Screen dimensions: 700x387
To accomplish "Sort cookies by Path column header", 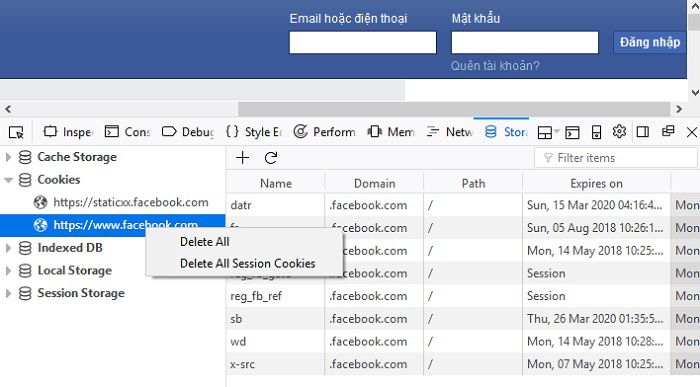I will tap(473, 183).
